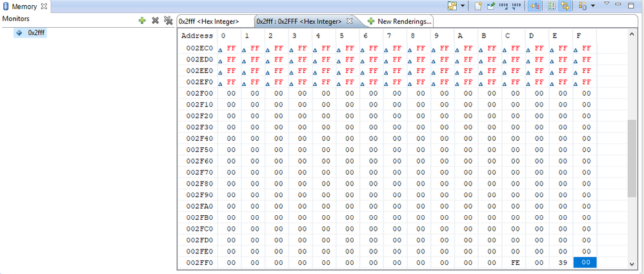Image resolution: width=644 pixels, height=274 pixels.
Task: Minimize the Memory view
Action: point(618,4)
